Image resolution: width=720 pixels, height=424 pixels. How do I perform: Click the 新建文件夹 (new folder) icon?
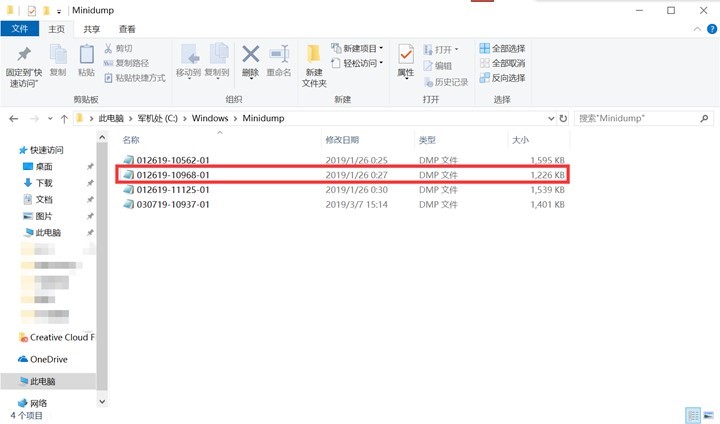pyautogui.click(x=314, y=56)
